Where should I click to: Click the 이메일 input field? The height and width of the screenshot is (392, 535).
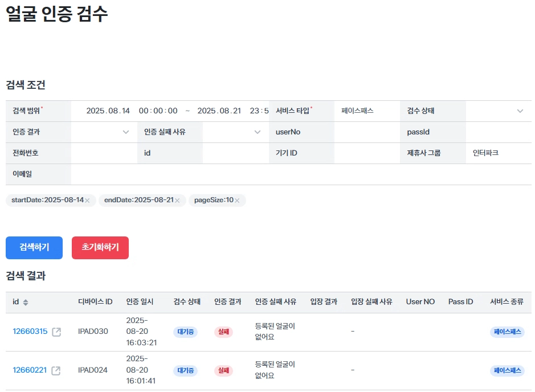[x=301, y=174]
